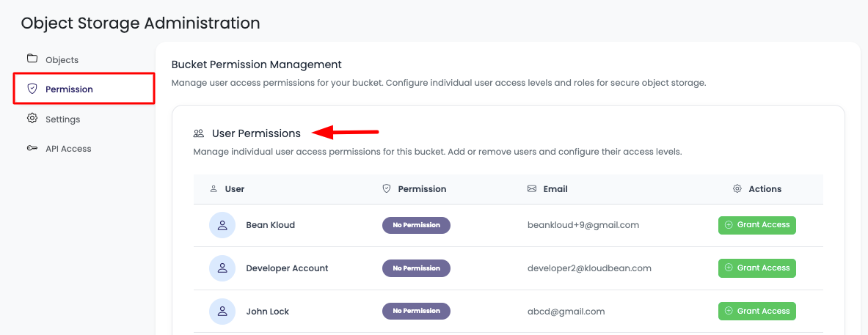
Task: Click the Permission column shield icon
Action: tap(387, 188)
